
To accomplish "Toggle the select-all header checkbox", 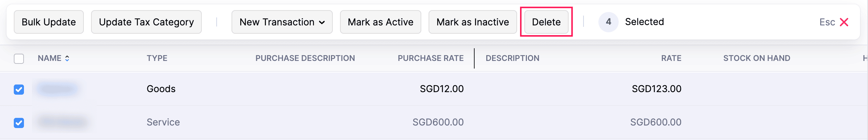I will pyautogui.click(x=19, y=58).
